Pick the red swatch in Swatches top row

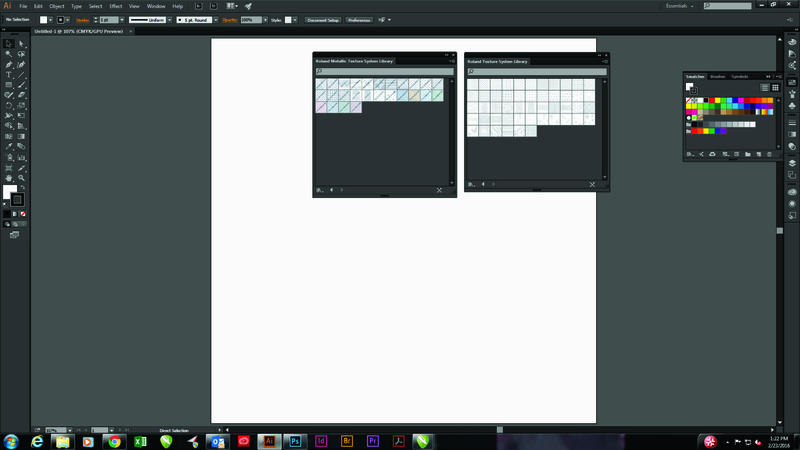712,101
